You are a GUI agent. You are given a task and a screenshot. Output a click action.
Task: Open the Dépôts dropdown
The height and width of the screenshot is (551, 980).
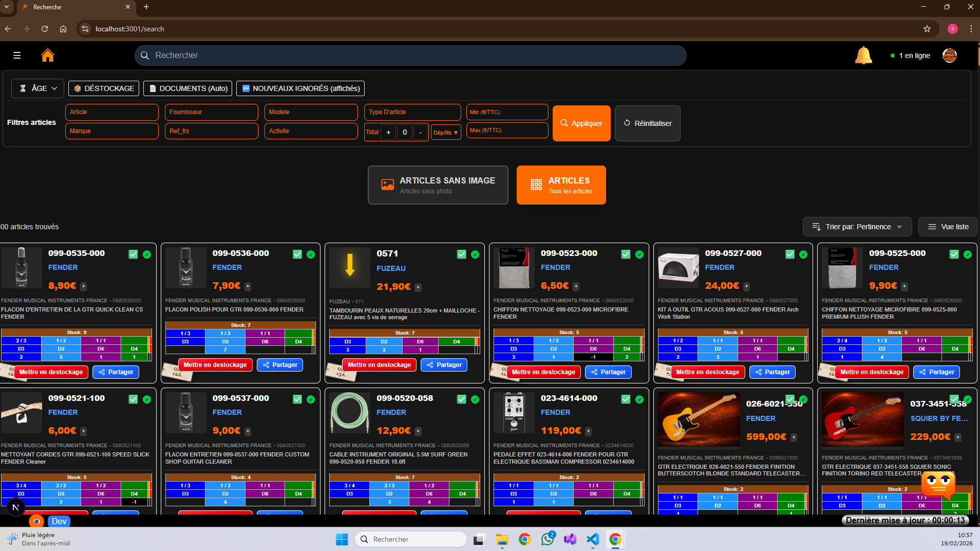[x=445, y=133]
